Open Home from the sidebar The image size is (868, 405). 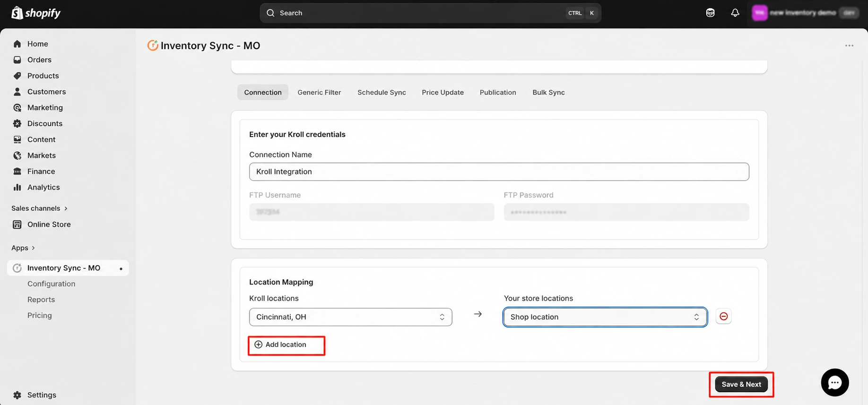coord(37,44)
